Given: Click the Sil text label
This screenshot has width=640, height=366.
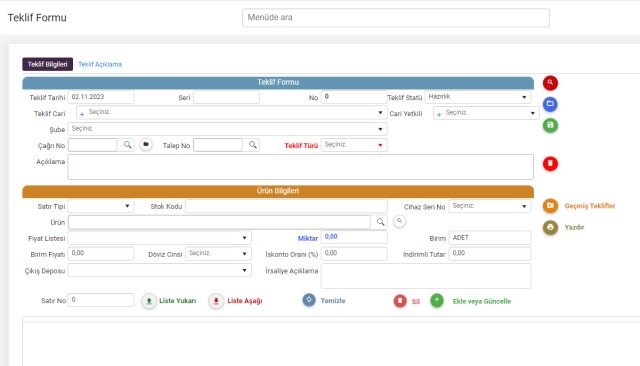Looking at the screenshot, I should pyautogui.click(x=416, y=302).
